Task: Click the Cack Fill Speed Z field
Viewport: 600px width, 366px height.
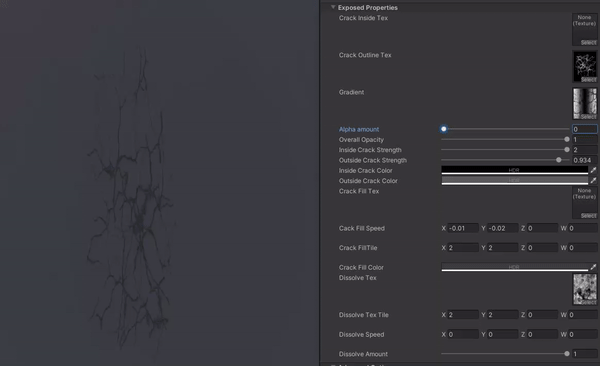Action: pyautogui.click(x=543, y=228)
